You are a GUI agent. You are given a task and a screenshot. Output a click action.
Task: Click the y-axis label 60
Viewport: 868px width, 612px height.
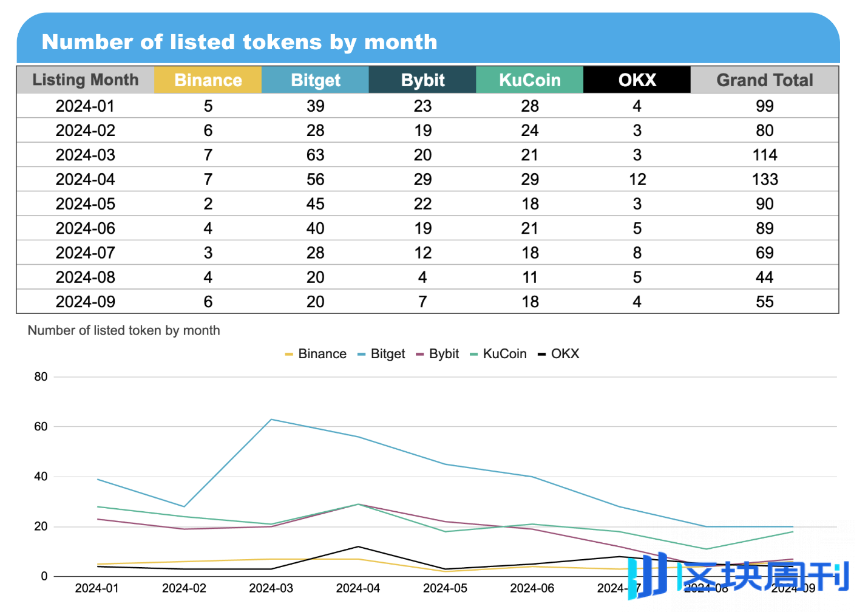coord(41,426)
